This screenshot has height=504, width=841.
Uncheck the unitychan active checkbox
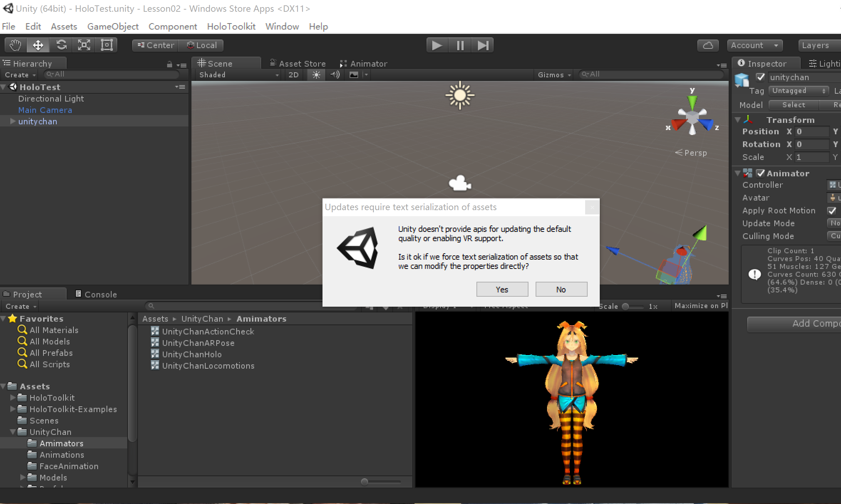coord(760,77)
